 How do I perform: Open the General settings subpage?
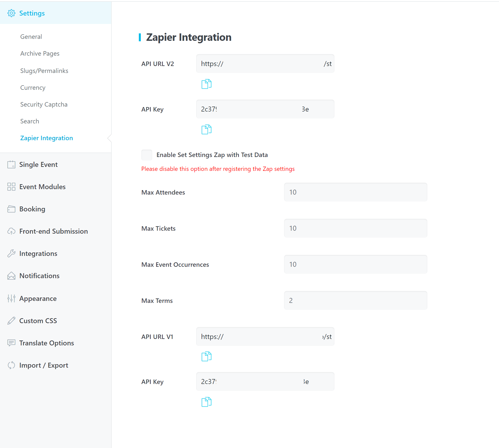click(31, 37)
